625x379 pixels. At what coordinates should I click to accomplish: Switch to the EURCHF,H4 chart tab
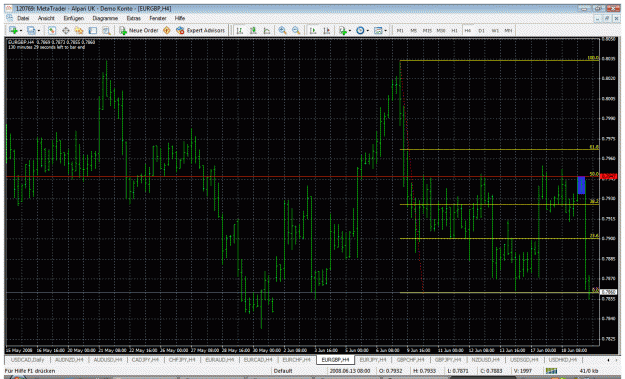296,360
